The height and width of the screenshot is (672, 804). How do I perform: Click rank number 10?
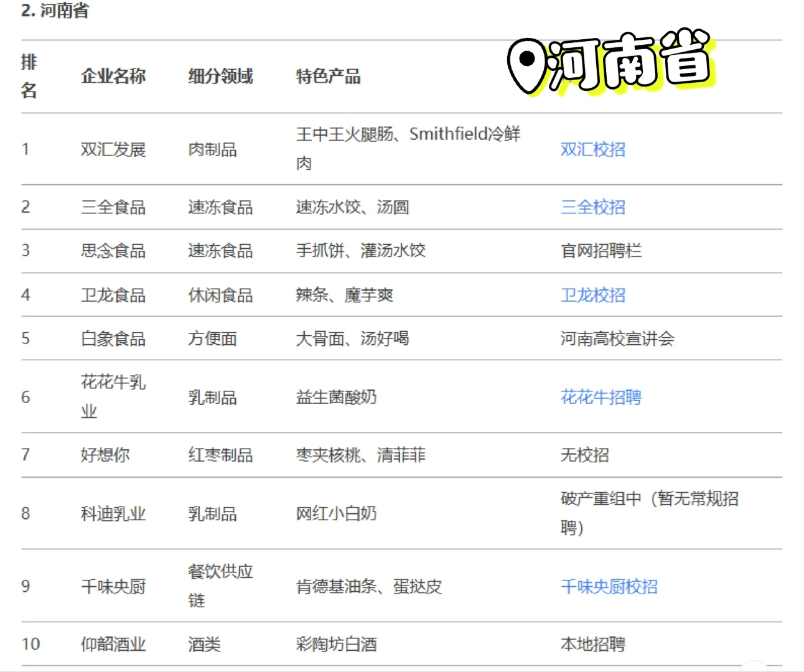coord(30,644)
